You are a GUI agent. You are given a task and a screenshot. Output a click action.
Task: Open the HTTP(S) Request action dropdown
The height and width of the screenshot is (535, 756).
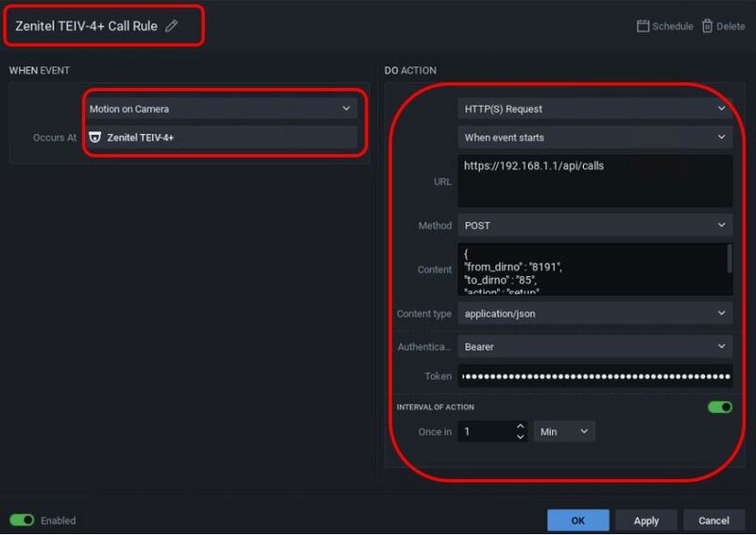coord(595,109)
